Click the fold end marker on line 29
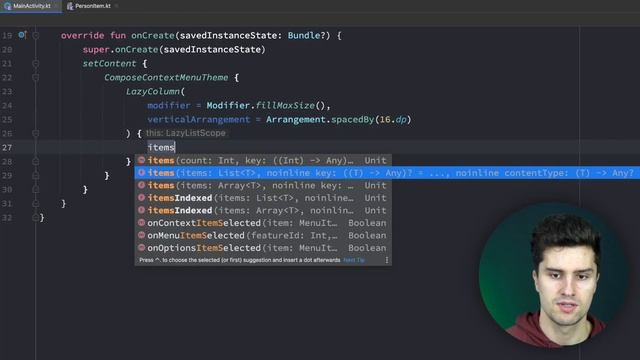 point(36,176)
